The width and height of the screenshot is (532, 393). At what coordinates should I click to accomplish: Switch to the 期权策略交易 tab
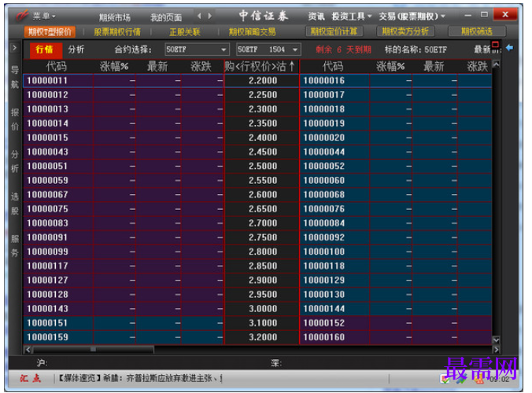tap(252, 32)
